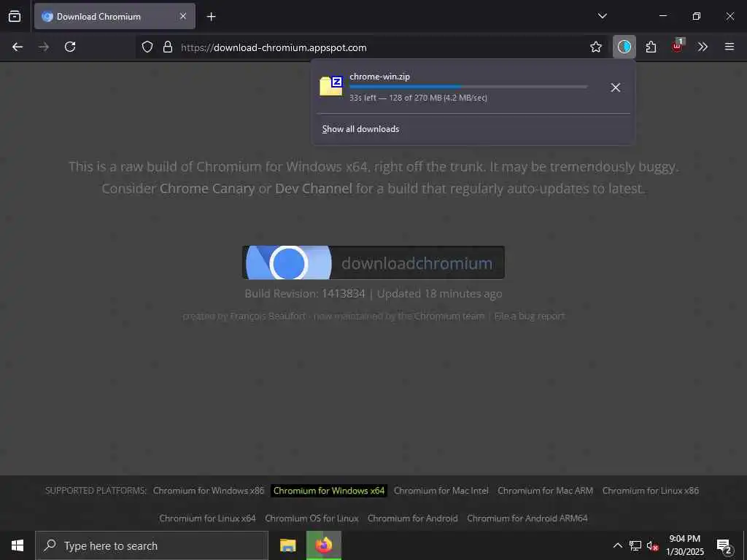Image resolution: width=747 pixels, height=560 pixels.
Task: Click the chrome-win.zip download progress bar
Action: pos(468,87)
